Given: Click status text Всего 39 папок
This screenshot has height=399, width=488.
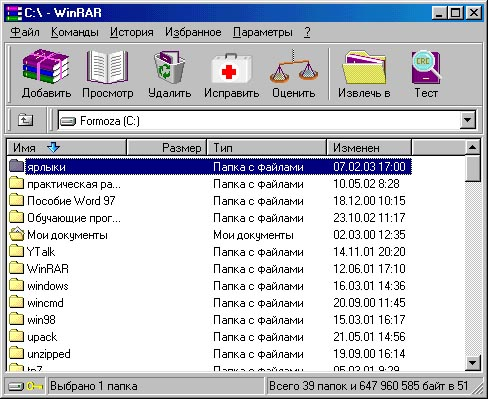Looking at the screenshot, I should tap(308, 386).
